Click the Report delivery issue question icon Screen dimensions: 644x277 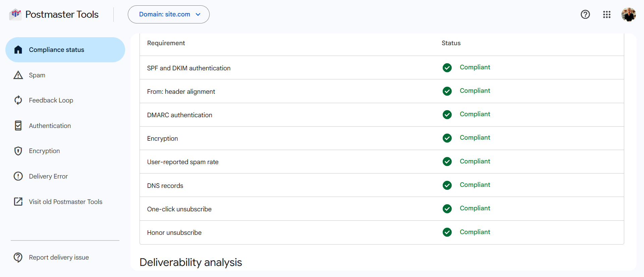[18, 257]
